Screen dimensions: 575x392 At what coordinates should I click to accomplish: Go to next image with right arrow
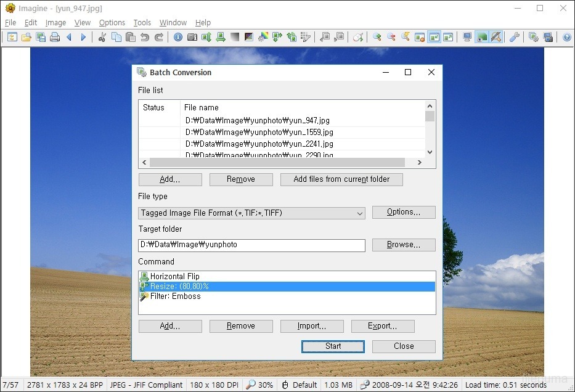pos(83,37)
